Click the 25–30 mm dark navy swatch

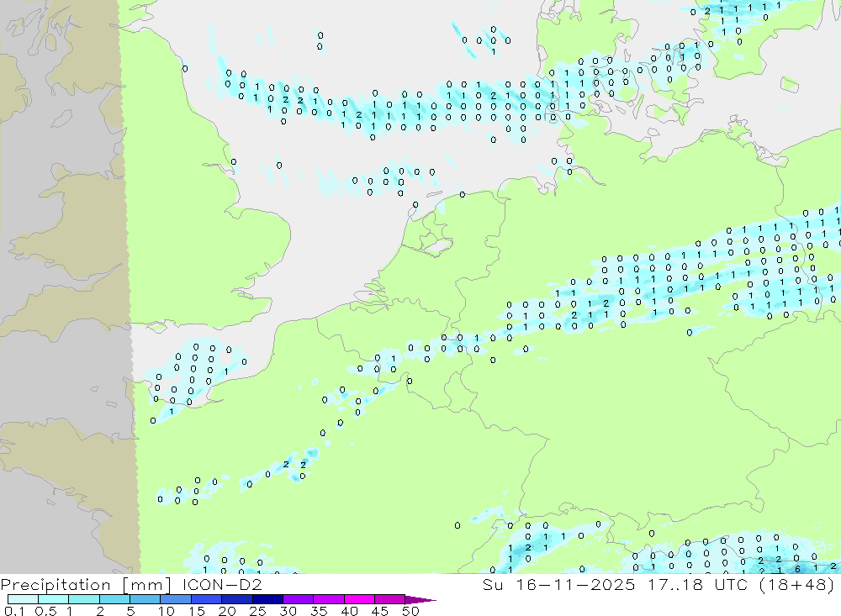coord(267,599)
